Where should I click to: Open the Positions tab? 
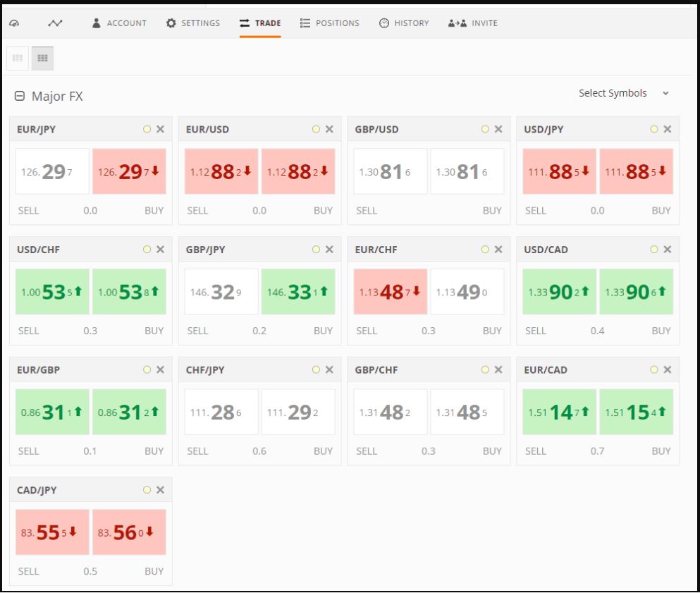tap(329, 23)
